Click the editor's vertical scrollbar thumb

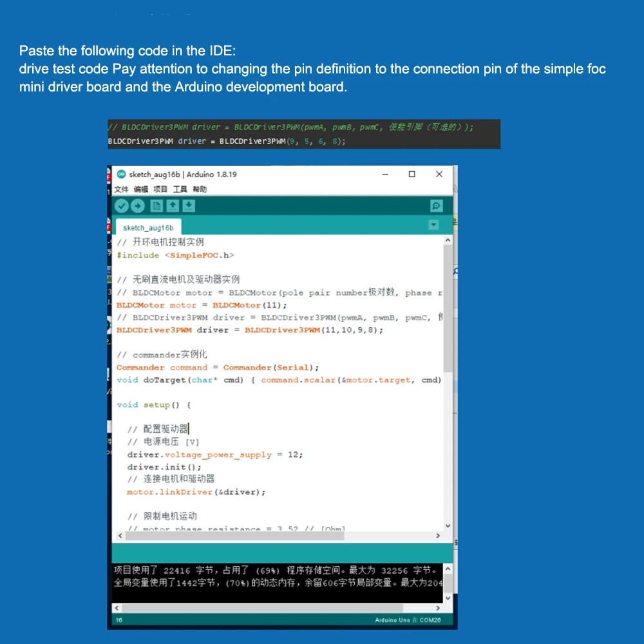click(448, 309)
